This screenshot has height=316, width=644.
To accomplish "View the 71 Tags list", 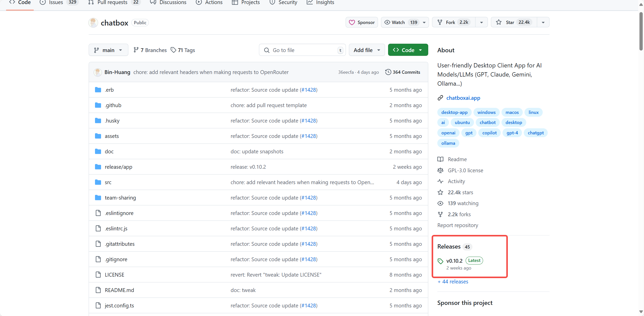I will [x=183, y=50].
